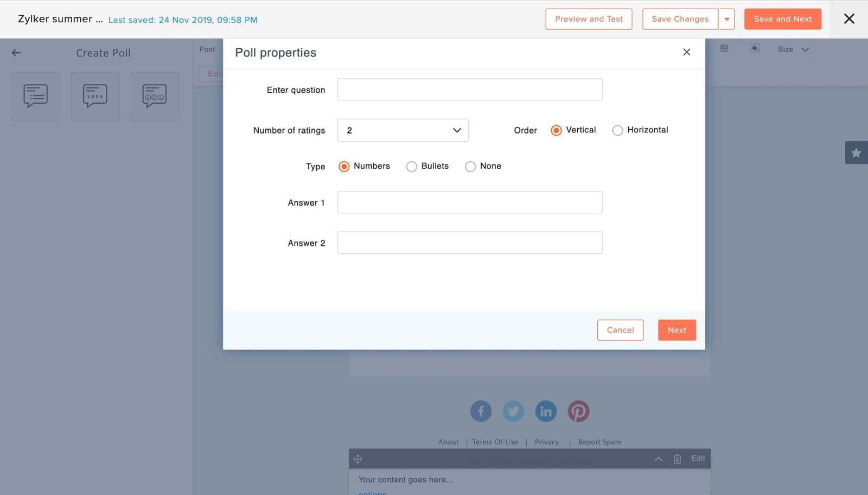Viewport: 868px width, 495px height.
Task: Click the star favorites icon on right edge
Action: (856, 153)
